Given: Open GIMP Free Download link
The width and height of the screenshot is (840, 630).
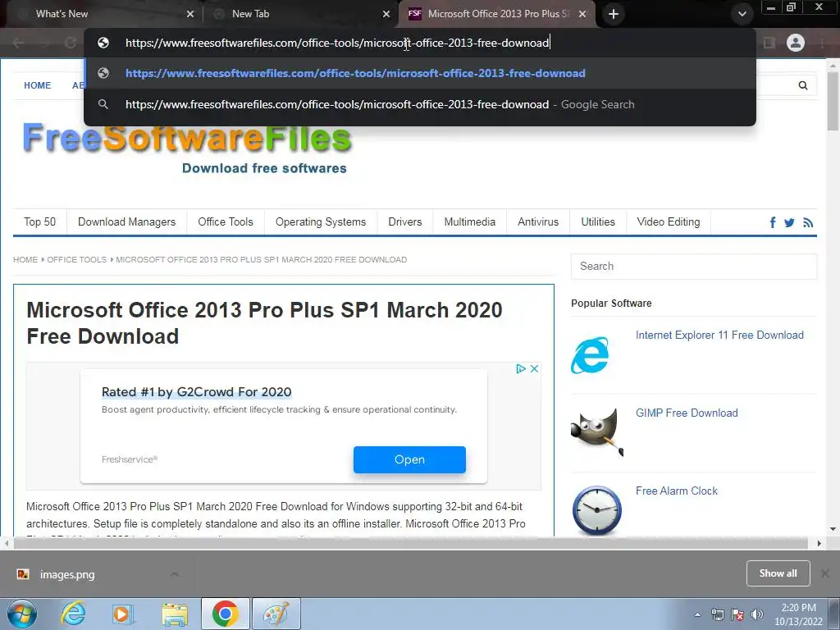Looking at the screenshot, I should click(687, 413).
